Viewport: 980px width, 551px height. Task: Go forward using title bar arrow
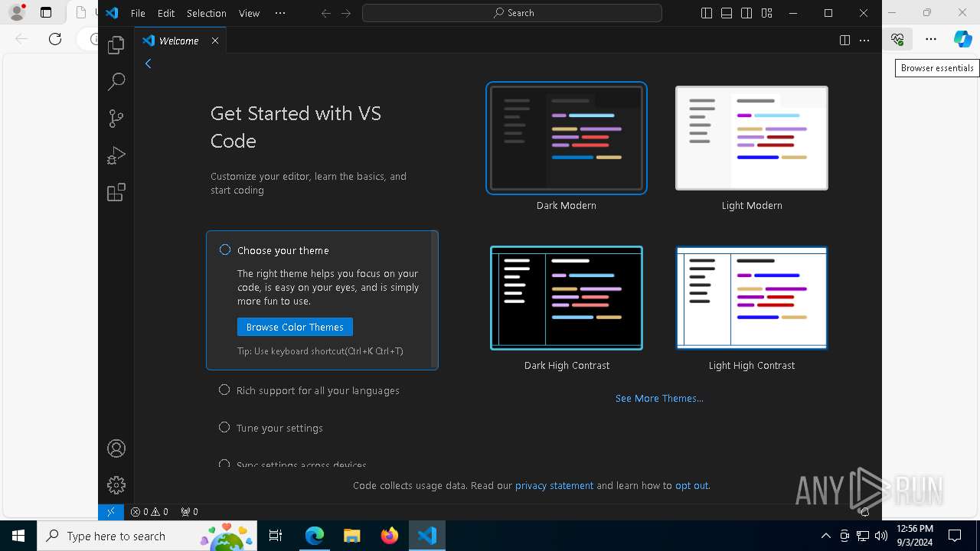tap(346, 13)
